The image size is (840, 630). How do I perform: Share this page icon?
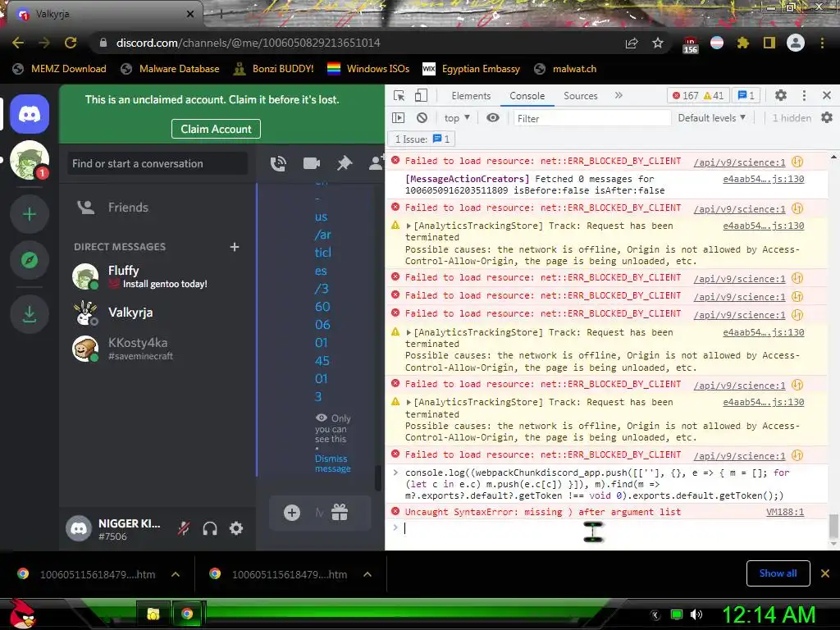tap(632, 43)
